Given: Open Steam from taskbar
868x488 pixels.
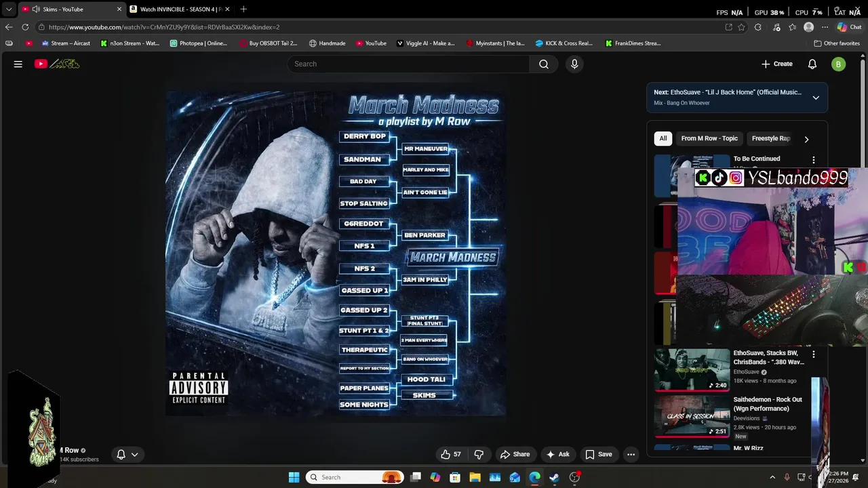Looking at the screenshot, I should tap(554, 477).
